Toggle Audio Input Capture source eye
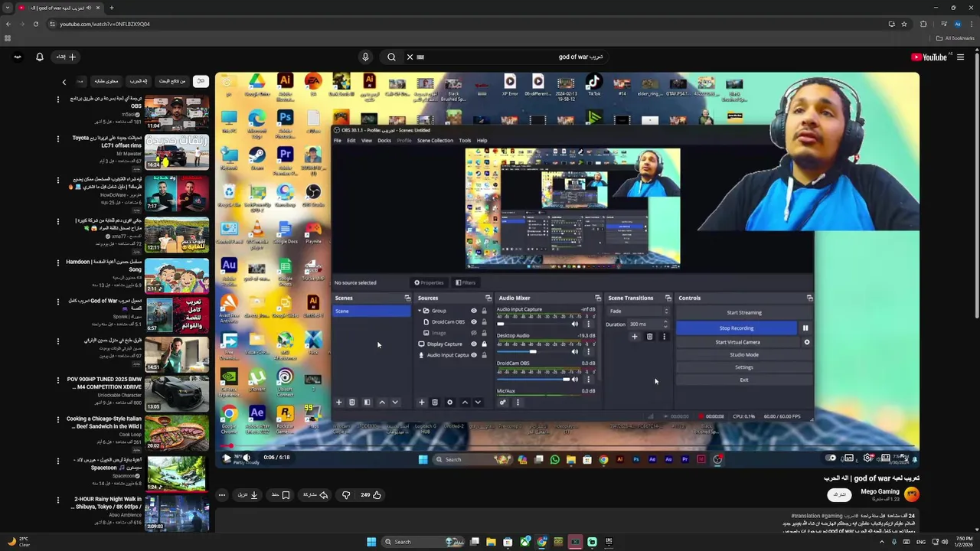This screenshot has height=551, width=980. [473, 355]
